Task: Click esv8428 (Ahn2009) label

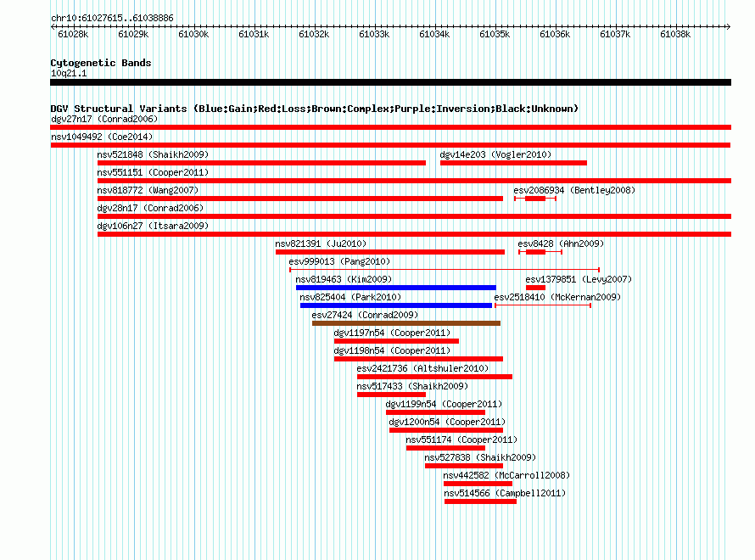Action: click(x=561, y=244)
